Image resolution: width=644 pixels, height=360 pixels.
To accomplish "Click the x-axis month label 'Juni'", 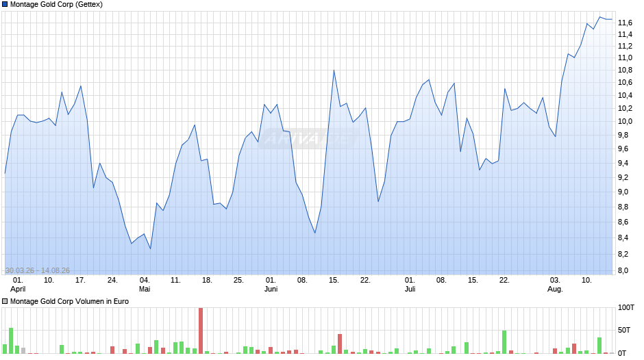I will click(x=271, y=289).
